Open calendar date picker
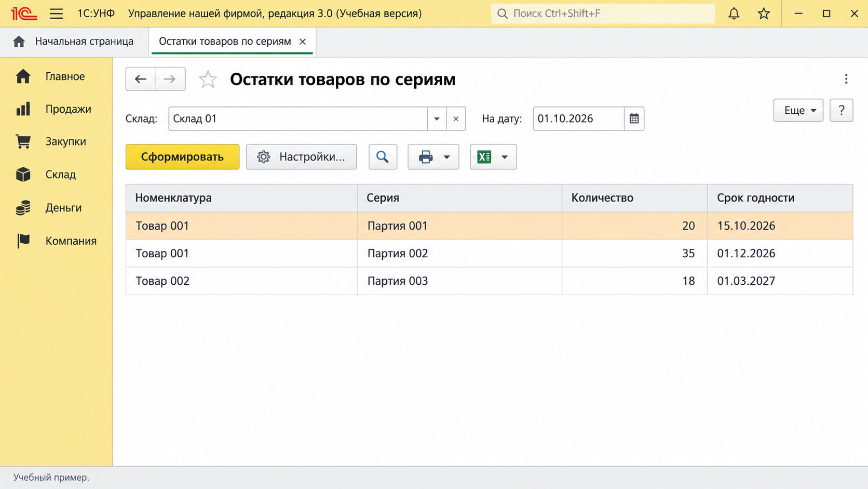Viewport: 868px width, 489px height. [634, 118]
